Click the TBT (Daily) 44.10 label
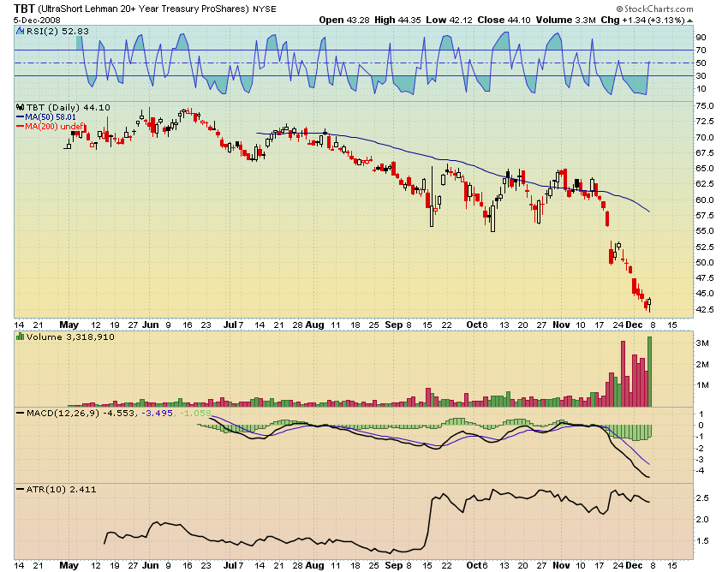The height and width of the screenshot is (572, 728). click(69, 107)
